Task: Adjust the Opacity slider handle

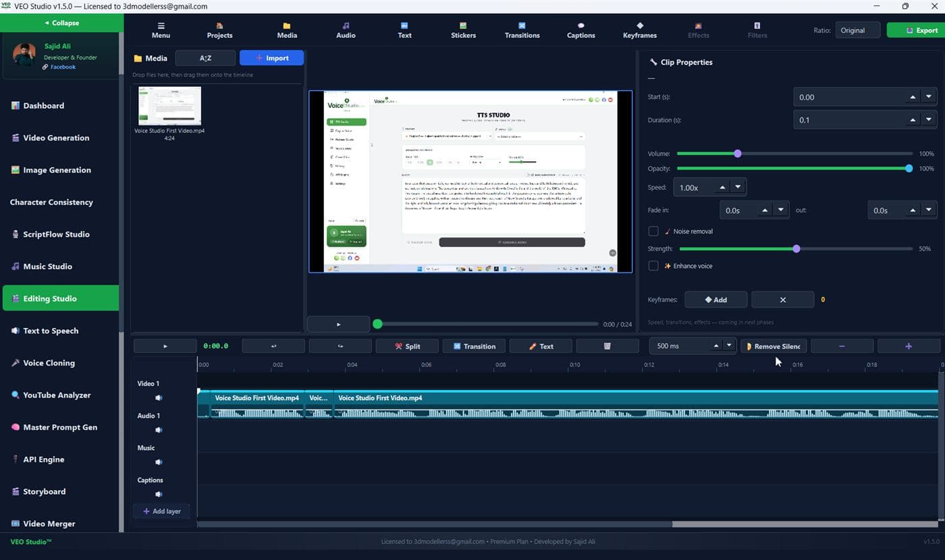Action: [909, 169]
